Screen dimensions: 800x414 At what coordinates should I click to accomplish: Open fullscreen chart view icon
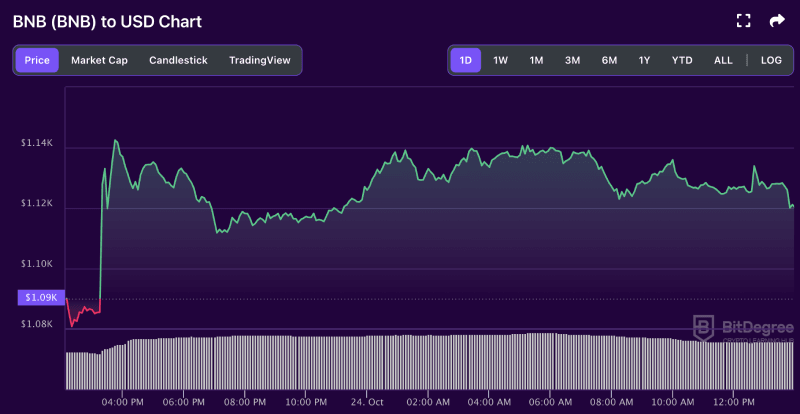743,20
